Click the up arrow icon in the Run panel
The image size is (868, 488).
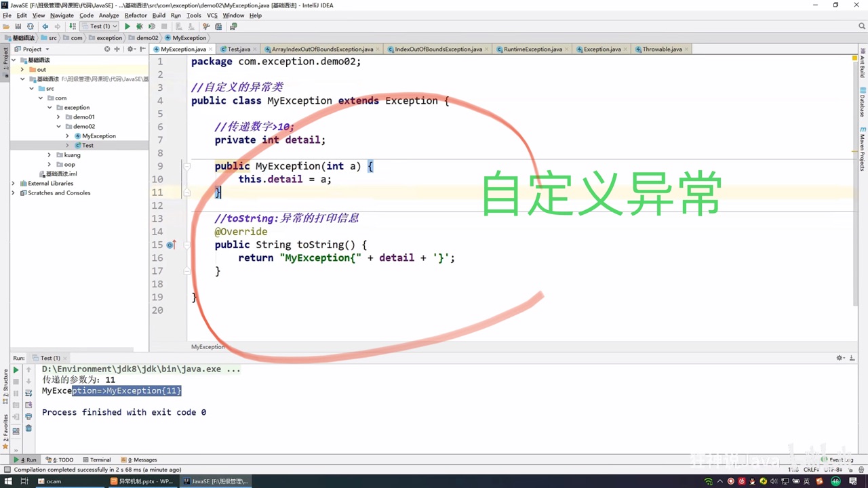[x=28, y=370]
